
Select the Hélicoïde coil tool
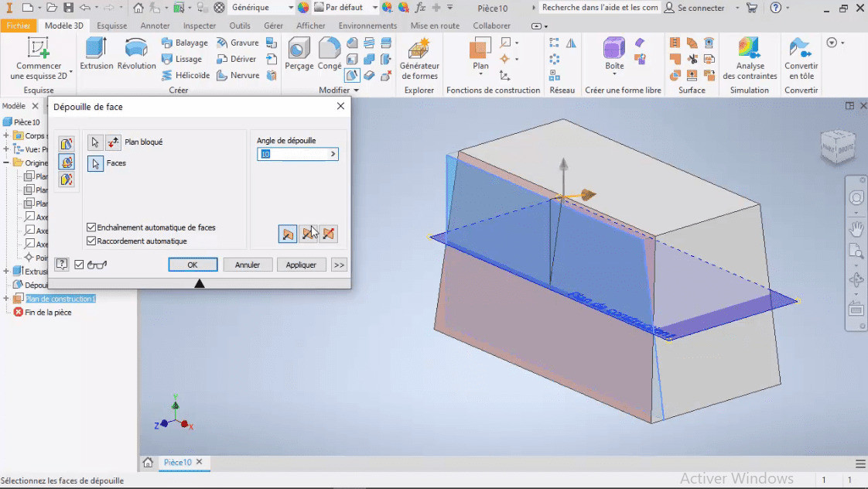[186, 75]
